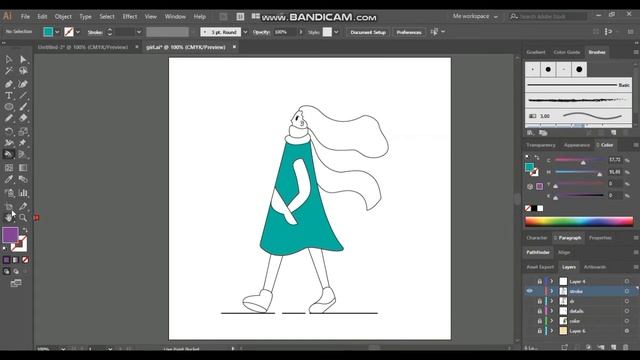Expand the Layer 4 layer

tap(551, 281)
